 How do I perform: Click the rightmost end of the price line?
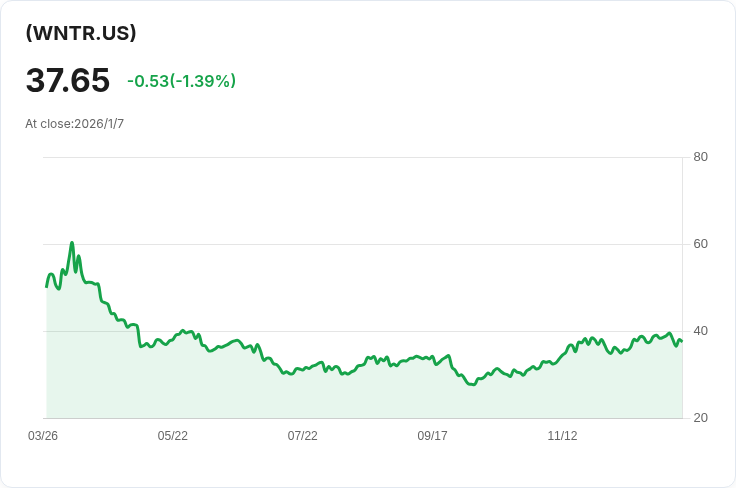pyautogui.click(x=681, y=341)
